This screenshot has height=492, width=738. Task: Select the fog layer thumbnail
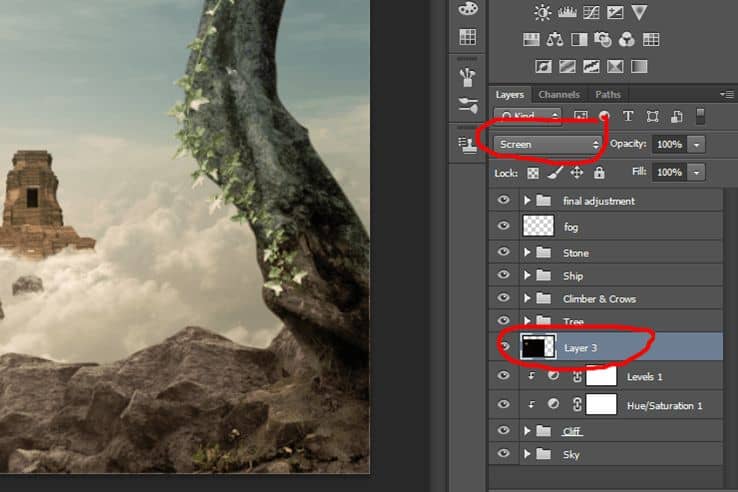coord(538,226)
